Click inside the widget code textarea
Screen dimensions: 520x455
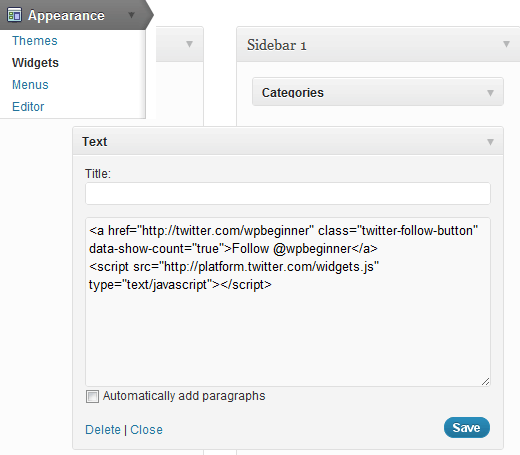pos(288,302)
